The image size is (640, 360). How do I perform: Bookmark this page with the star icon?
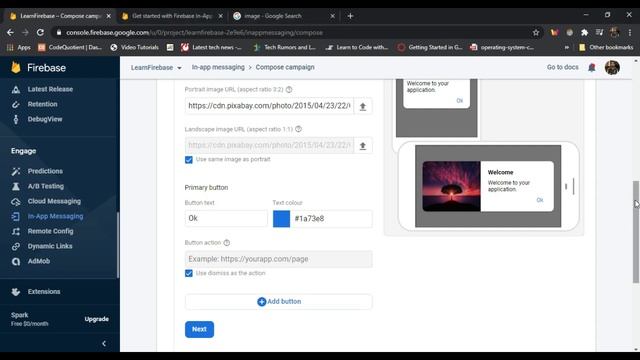point(536,32)
